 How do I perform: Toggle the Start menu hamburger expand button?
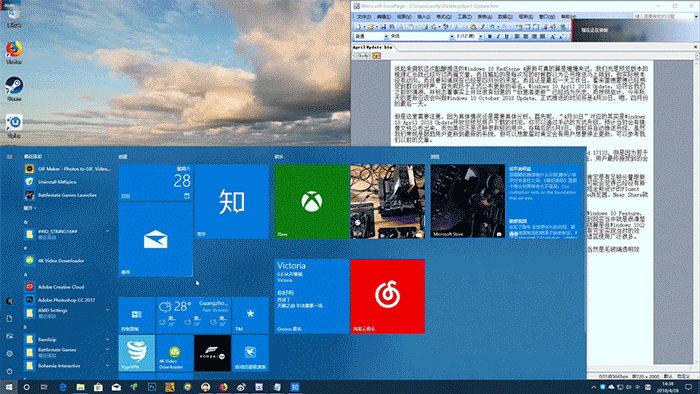coord(9,157)
